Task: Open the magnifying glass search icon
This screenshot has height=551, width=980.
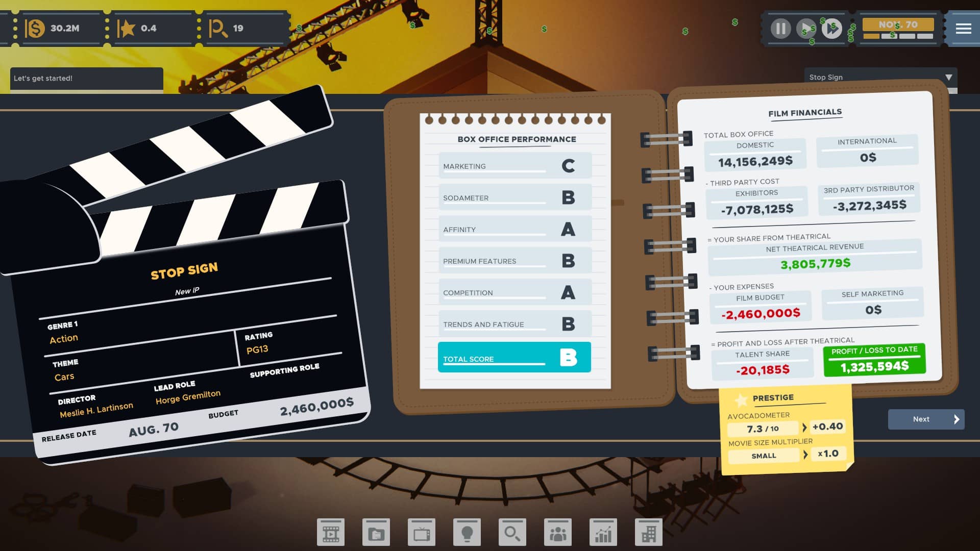Action: tap(512, 533)
